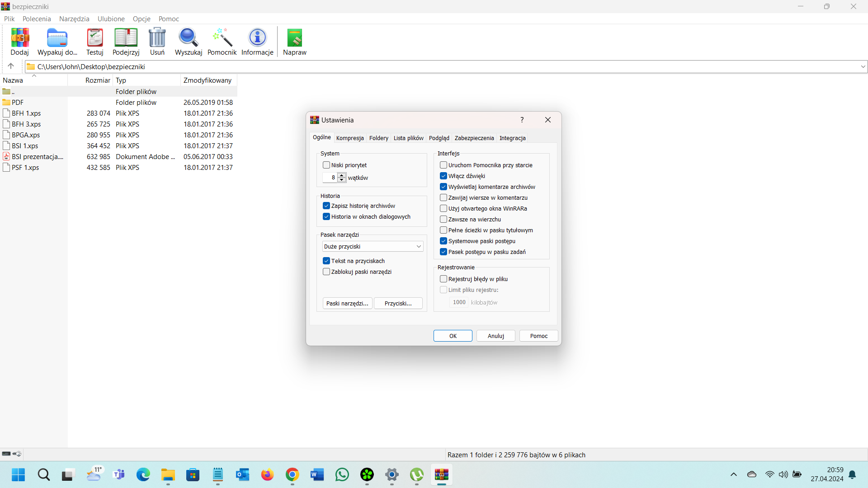Click the PDF document icon of BSI prezentacja
The height and width of the screenshot is (488, 868).
coord(6,156)
